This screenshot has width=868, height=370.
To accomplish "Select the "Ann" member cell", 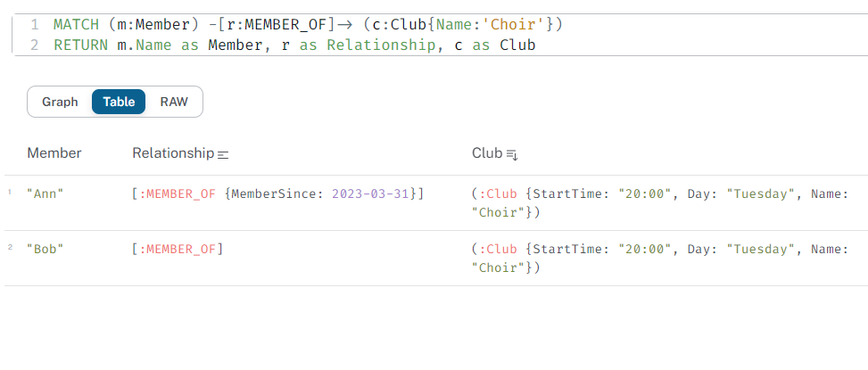I will click(x=45, y=193).
